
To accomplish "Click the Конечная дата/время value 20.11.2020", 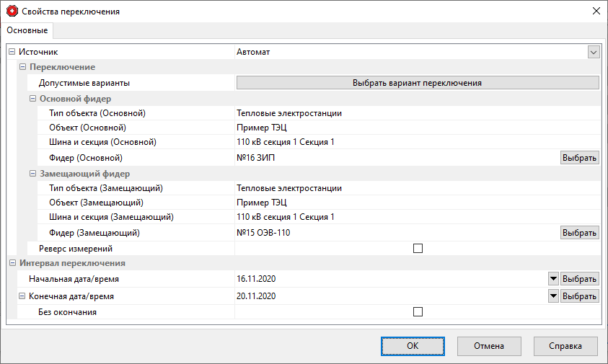I will pyautogui.click(x=257, y=296).
